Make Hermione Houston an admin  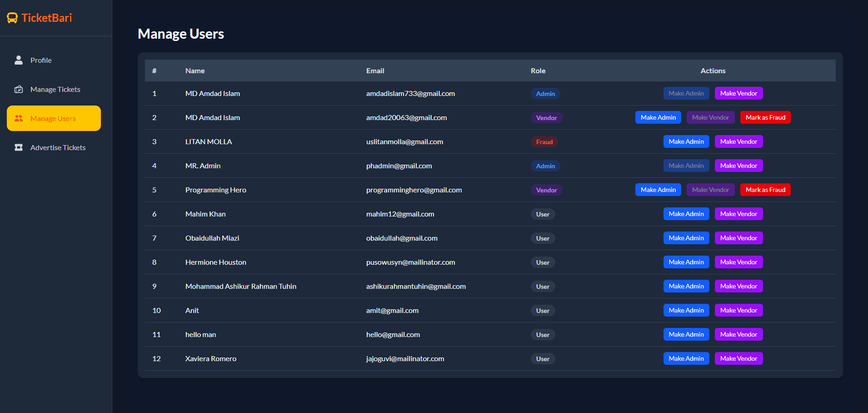click(686, 262)
